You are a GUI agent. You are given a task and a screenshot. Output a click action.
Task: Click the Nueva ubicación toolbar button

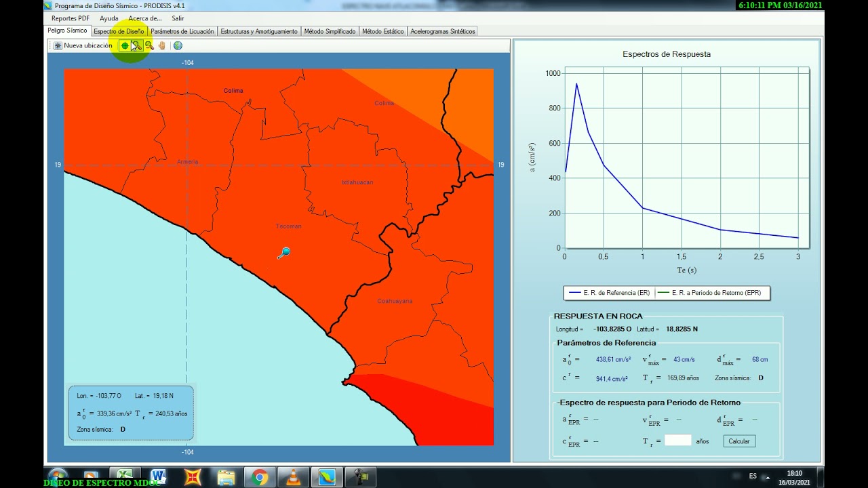(x=83, y=45)
